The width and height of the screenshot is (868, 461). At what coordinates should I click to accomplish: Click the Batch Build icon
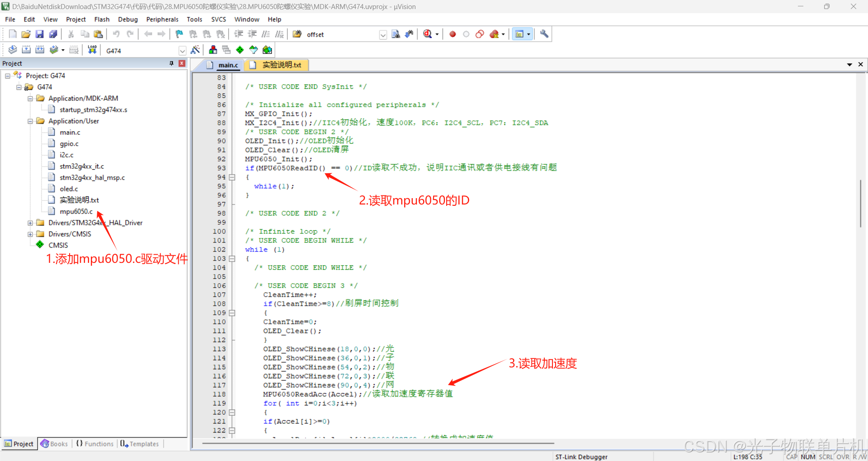pyautogui.click(x=54, y=50)
